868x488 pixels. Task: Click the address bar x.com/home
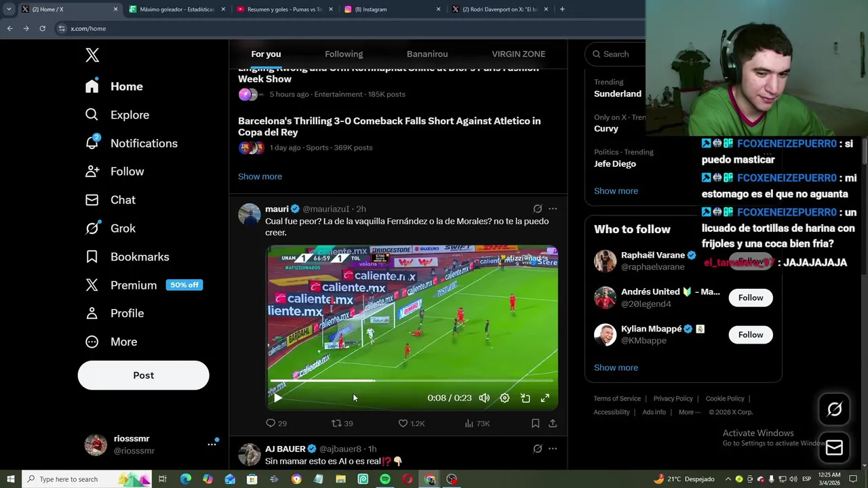(349, 28)
